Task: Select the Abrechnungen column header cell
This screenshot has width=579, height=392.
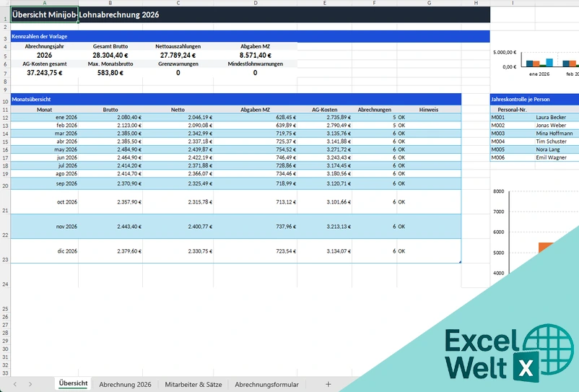Action: point(375,110)
